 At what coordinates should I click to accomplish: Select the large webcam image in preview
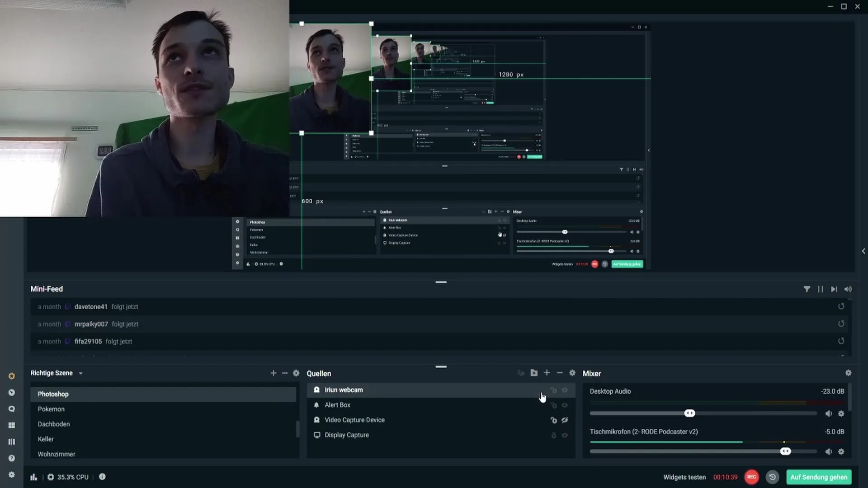[x=144, y=108]
